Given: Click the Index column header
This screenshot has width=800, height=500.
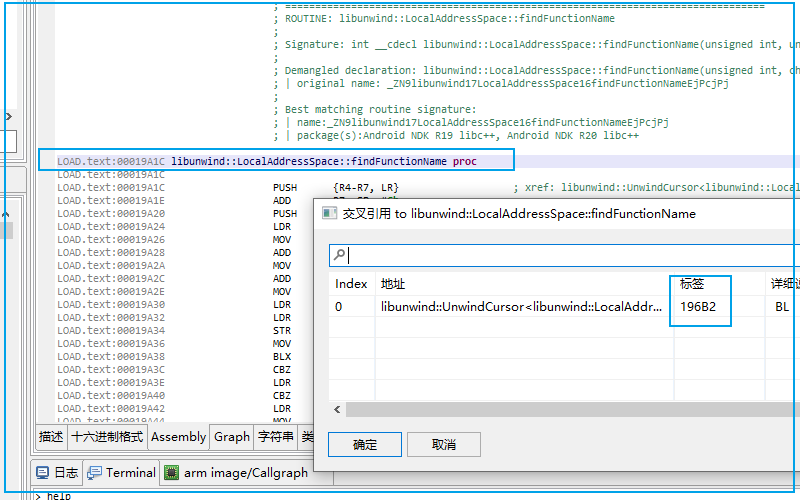Looking at the screenshot, I should [x=351, y=284].
